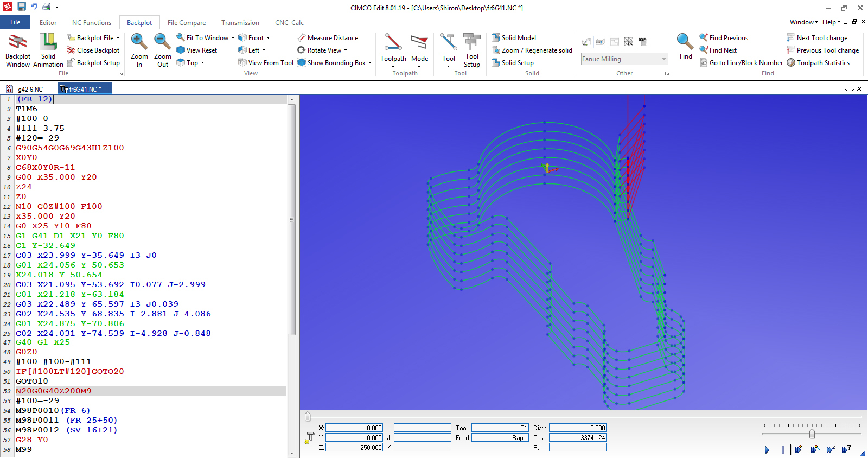Click the machine display icon in Other group
Image resolution: width=868 pixels, height=458 pixels.
pos(600,42)
